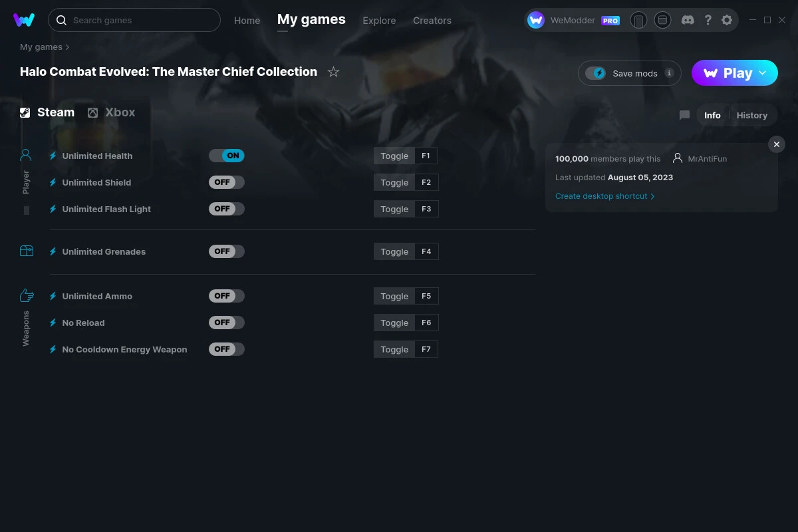Click the Search games input field
This screenshot has width=798, height=532.
coord(134,20)
